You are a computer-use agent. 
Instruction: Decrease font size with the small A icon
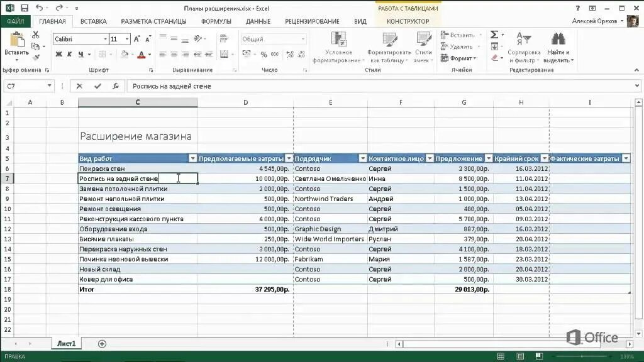(148, 39)
